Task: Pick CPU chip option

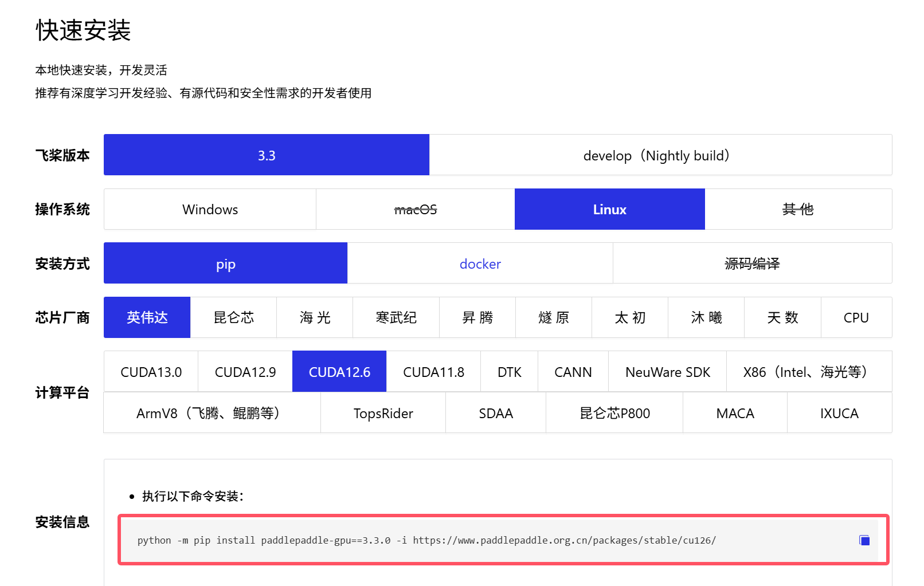Action: coord(856,317)
